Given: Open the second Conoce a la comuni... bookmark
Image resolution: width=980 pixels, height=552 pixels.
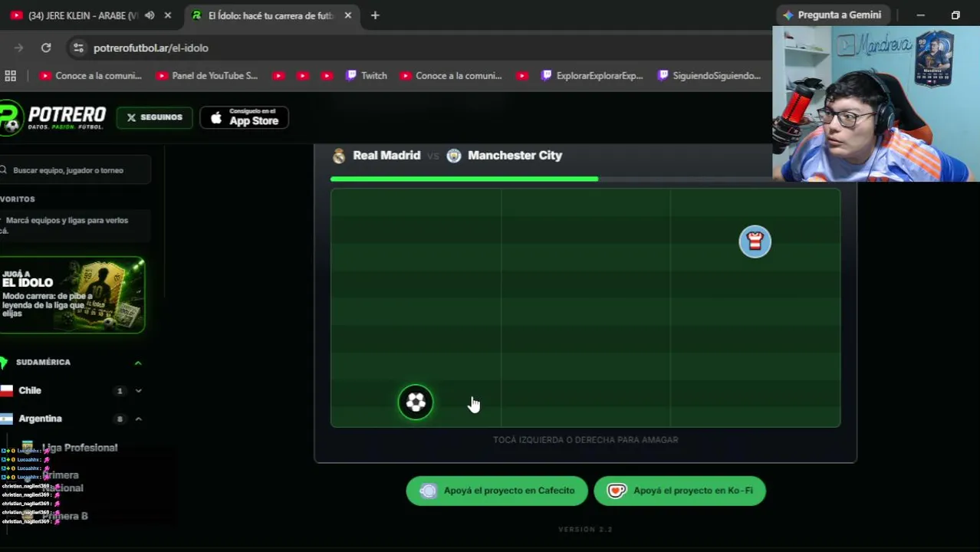Looking at the screenshot, I should pyautogui.click(x=451, y=76).
